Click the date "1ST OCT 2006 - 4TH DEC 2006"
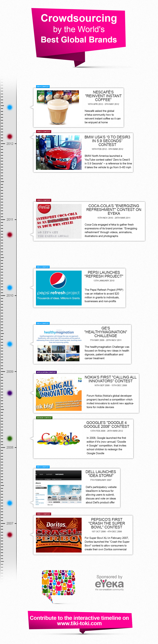Image resolution: width=158 pixels, height=644 pixels. [106, 532]
